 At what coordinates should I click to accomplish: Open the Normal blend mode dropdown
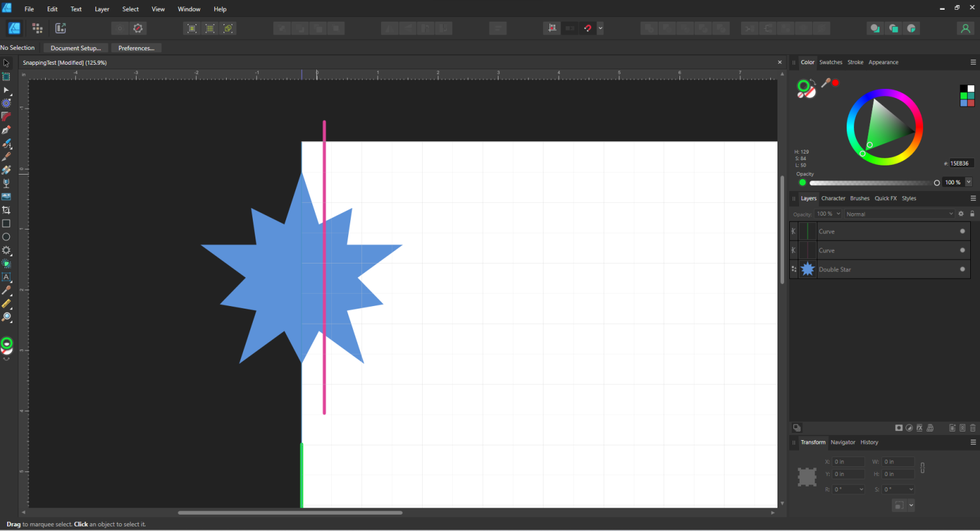coord(900,214)
